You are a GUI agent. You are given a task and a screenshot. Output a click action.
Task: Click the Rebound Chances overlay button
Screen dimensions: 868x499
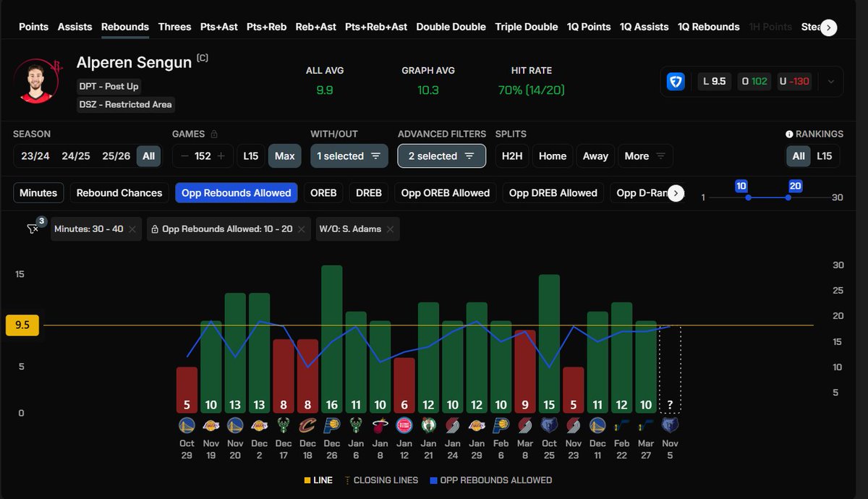pos(119,193)
